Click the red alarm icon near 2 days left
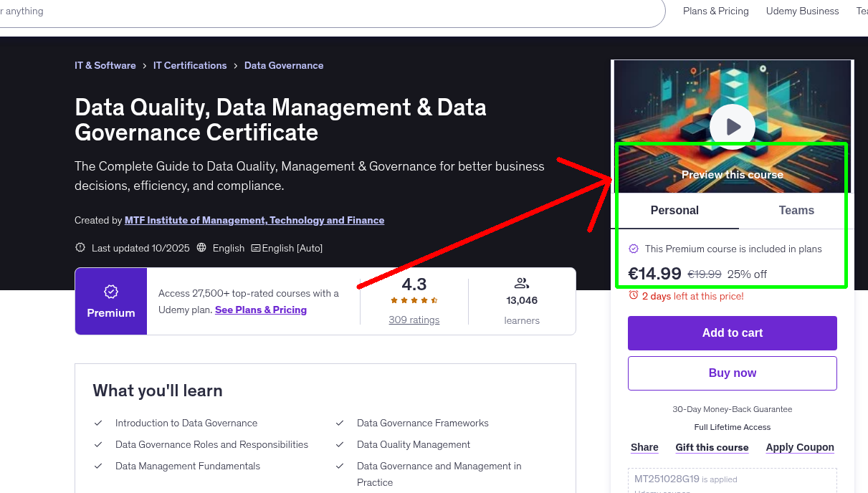The width and height of the screenshot is (868, 493). pos(634,296)
